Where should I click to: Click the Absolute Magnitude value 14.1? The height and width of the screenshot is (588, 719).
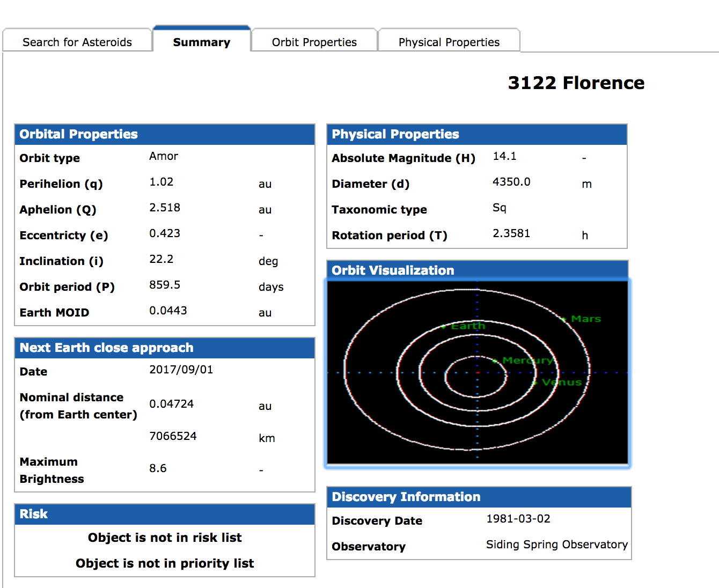[505, 156]
